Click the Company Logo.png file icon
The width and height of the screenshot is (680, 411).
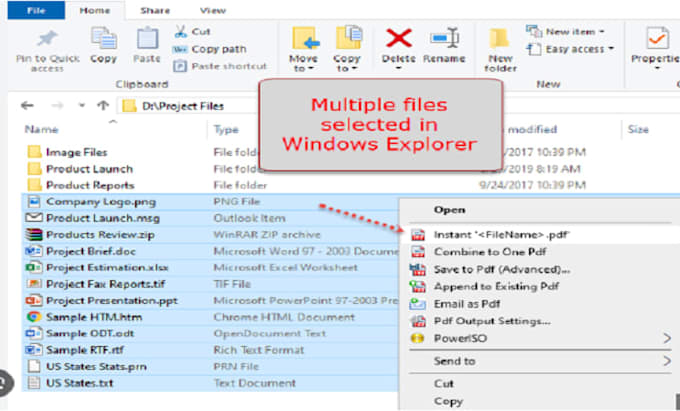pyautogui.click(x=34, y=202)
